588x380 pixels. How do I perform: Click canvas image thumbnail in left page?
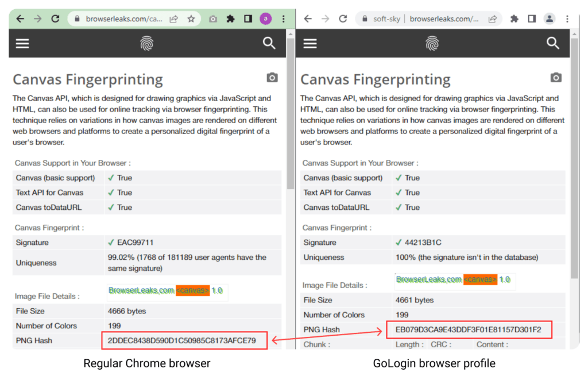(x=167, y=291)
